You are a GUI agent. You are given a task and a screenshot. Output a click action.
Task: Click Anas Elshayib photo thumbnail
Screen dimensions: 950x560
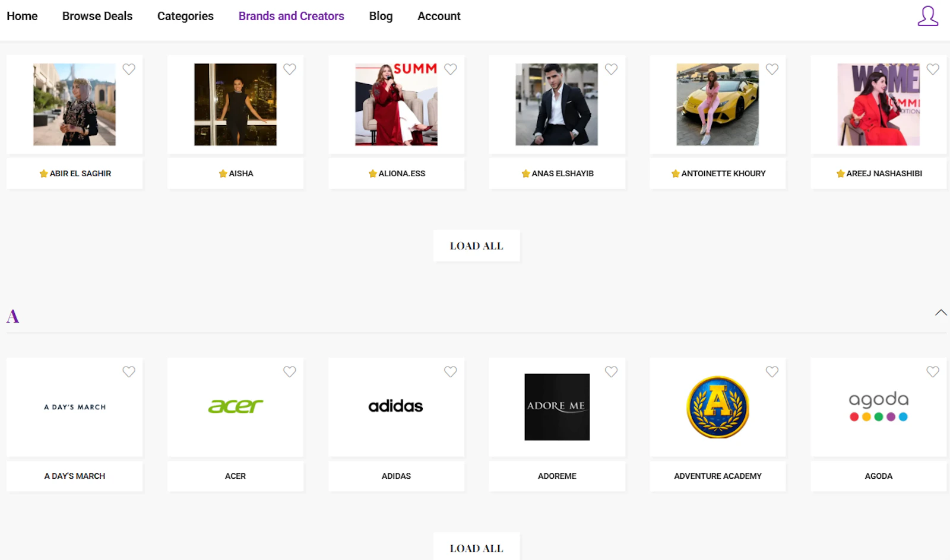point(556,104)
